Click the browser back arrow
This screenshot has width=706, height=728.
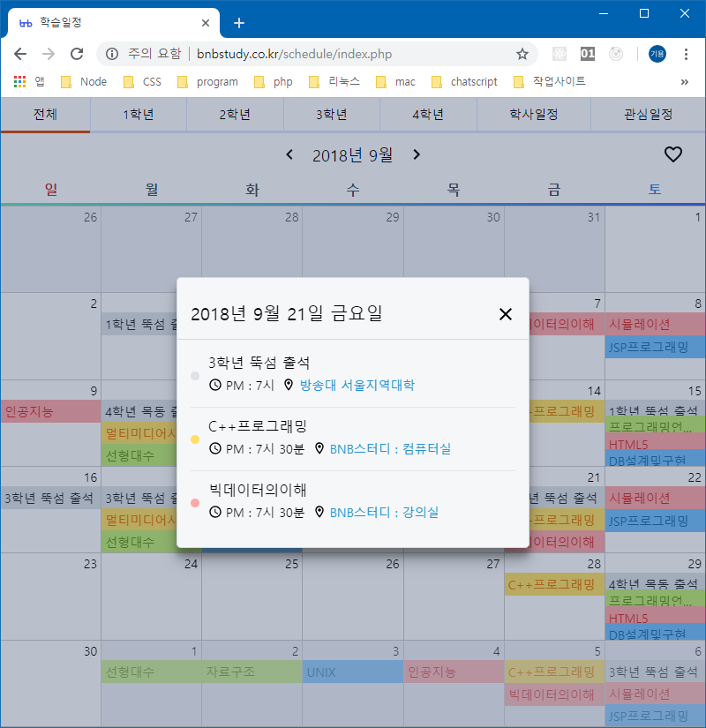pos(20,54)
